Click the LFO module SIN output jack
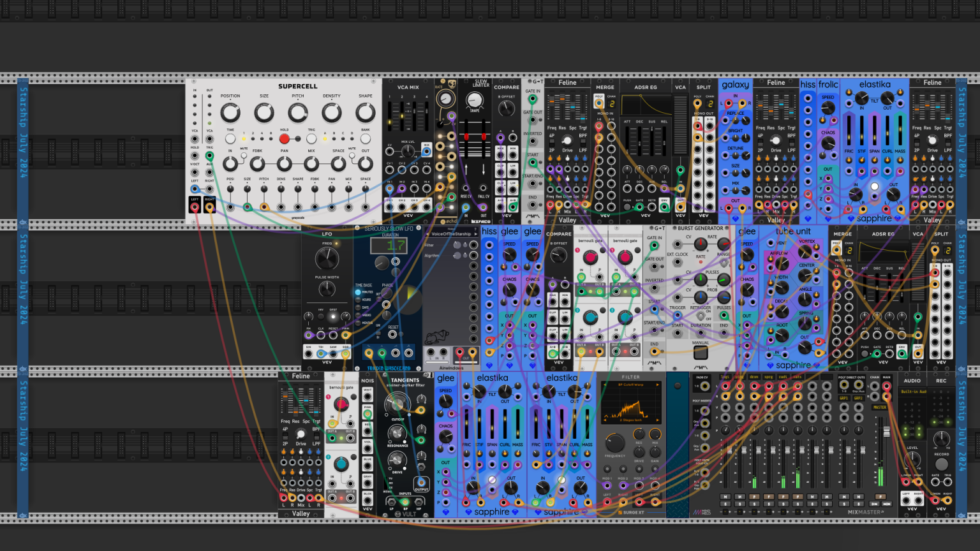The image size is (980, 551). pos(309,354)
